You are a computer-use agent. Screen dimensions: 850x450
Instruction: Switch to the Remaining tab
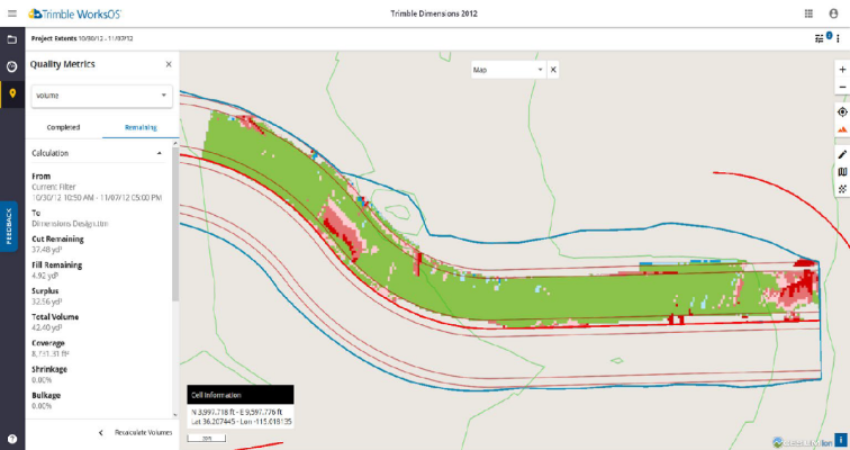[x=141, y=127]
